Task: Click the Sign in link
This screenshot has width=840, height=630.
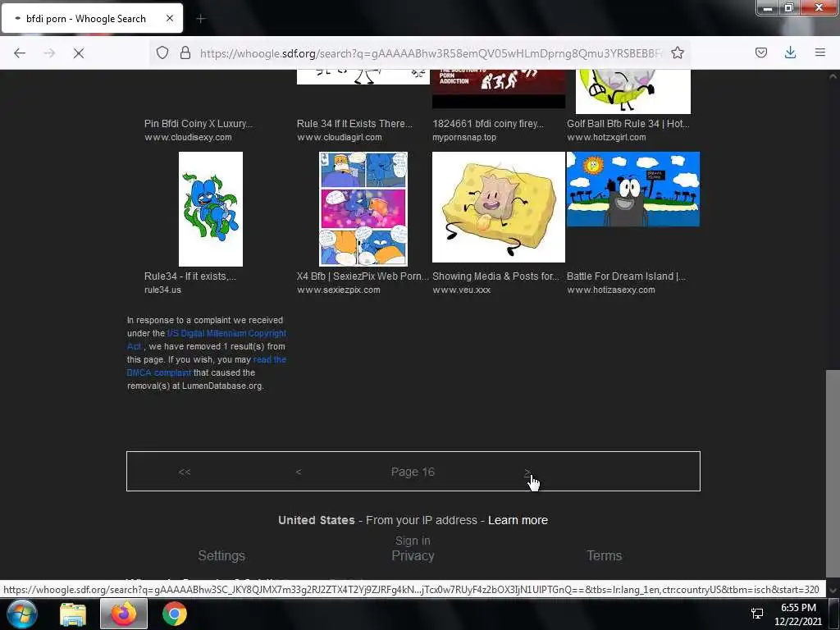Action: click(x=413, y=541)
